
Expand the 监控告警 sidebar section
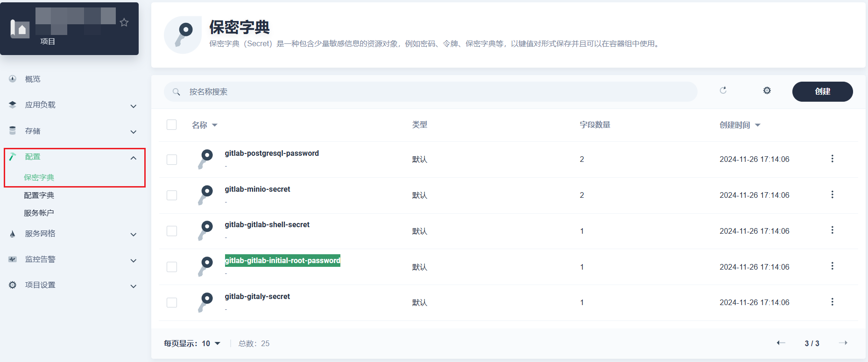[x=72, y=259]
